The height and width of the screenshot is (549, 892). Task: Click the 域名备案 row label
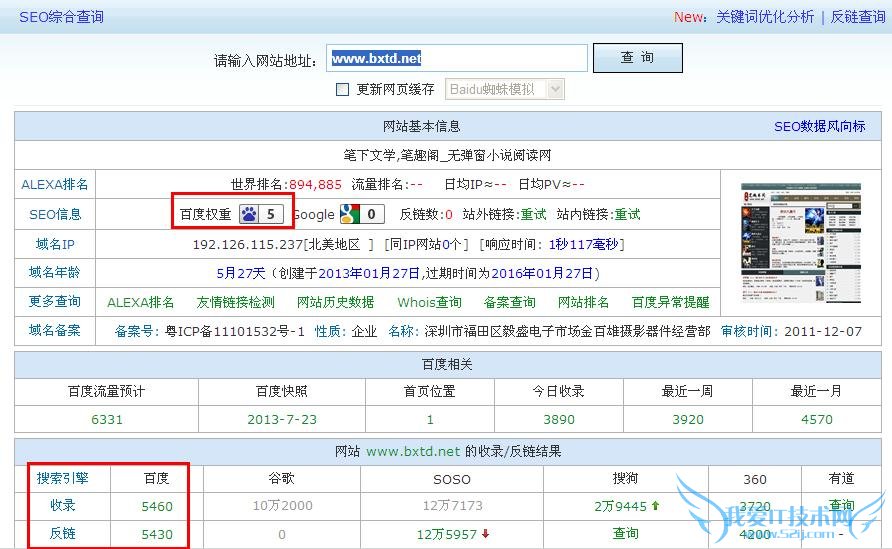tap(55, 330)
